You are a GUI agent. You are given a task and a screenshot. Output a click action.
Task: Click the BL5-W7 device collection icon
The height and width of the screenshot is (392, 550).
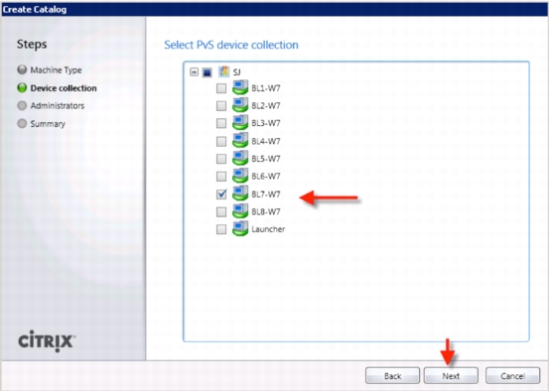[240, 158]
